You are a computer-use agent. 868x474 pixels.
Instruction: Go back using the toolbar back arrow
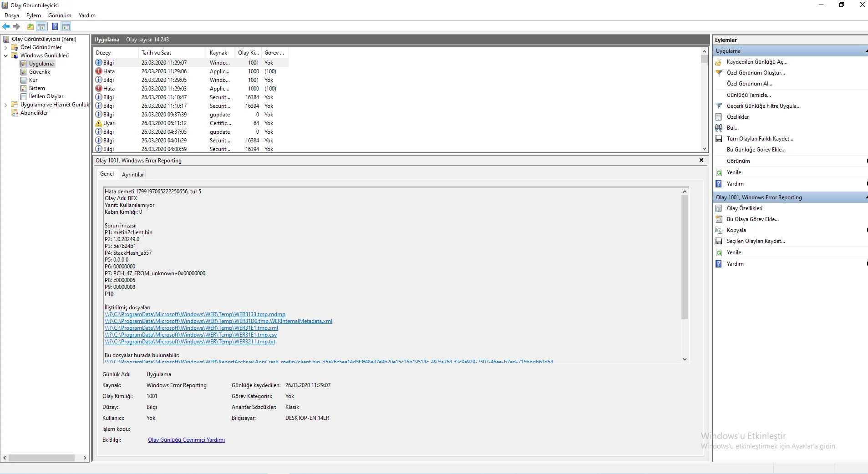coord(6,27)
